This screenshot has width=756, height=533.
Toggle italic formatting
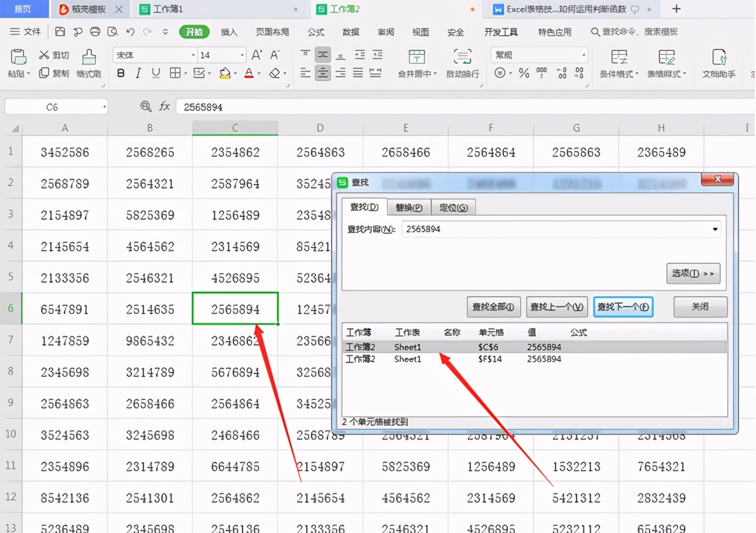pos(139,73)
